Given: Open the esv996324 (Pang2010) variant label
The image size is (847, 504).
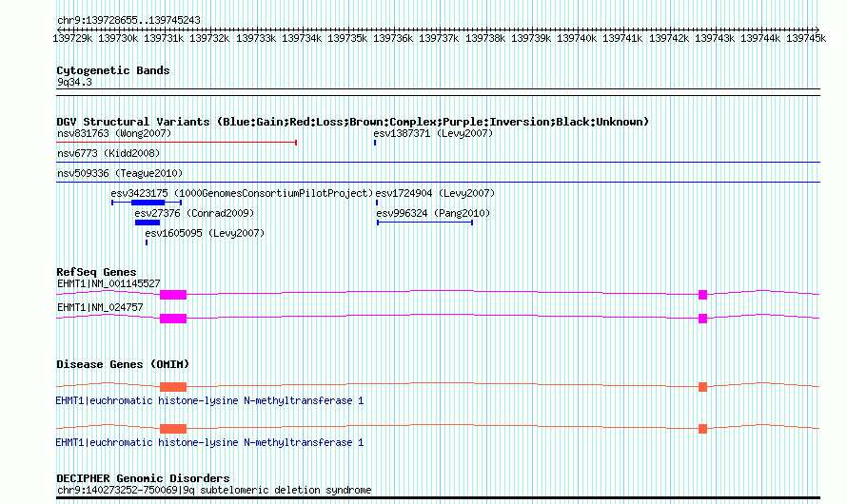Looking at the screenshot, I should coord(433,213).
